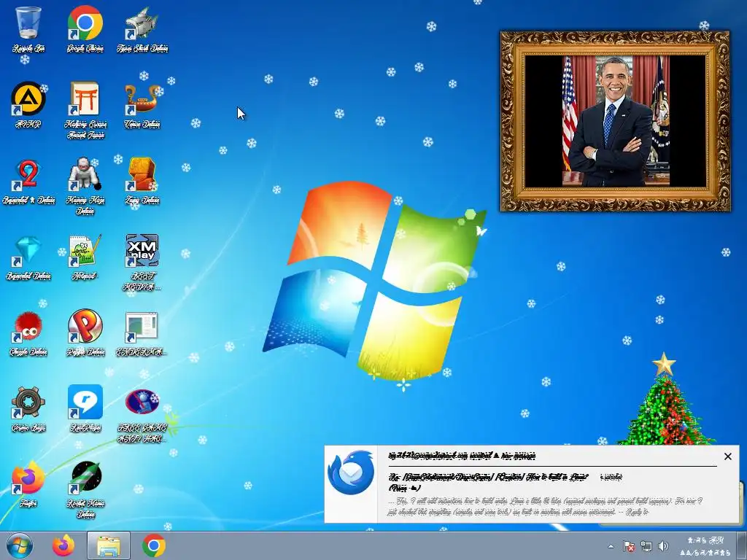Open the Mahjong Escape Ancient Japan shortcut
Viewport: 747px width, 560px height.
[x=85, y=111]
